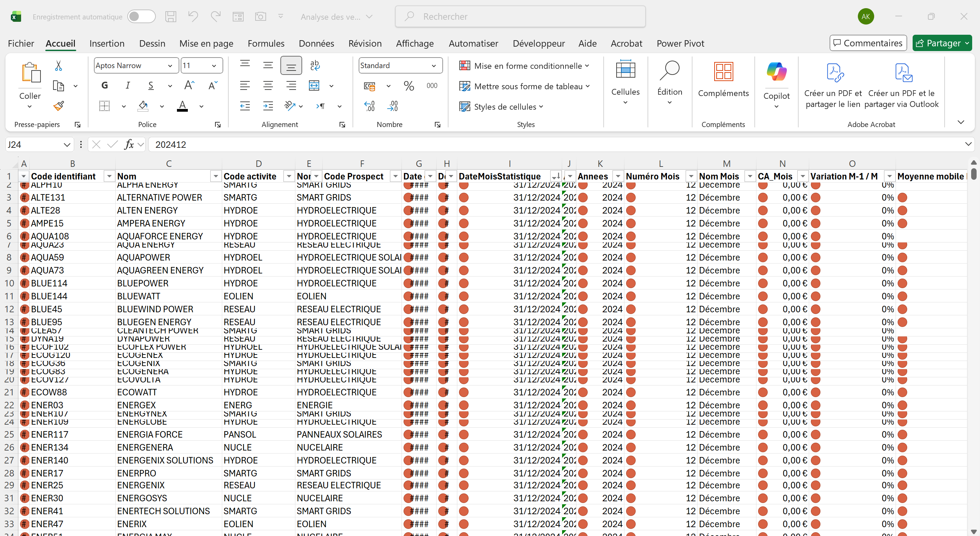Toggle bold G formatting button
The width and height of the screenshot is (980, 536).
(x=104, y=86)
